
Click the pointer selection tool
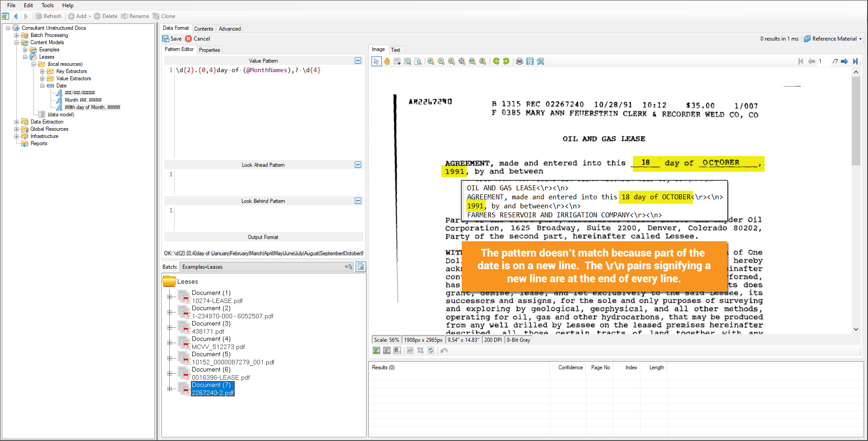pyautogui.click(x=376, y=61)
